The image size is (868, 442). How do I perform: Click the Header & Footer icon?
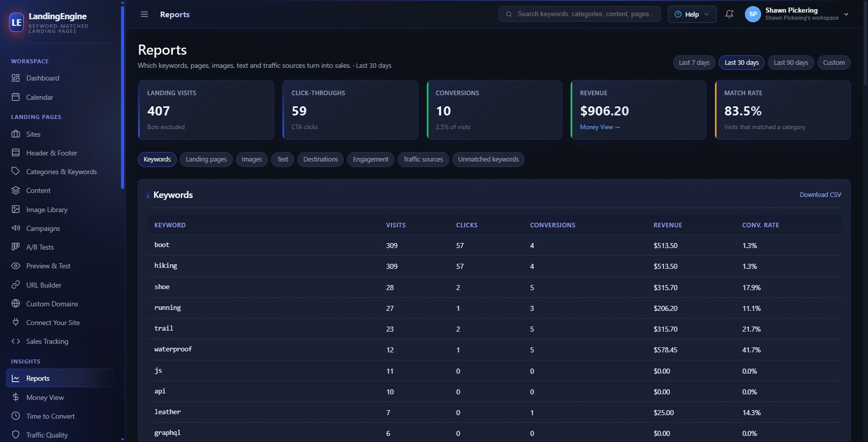pos(16,153)
